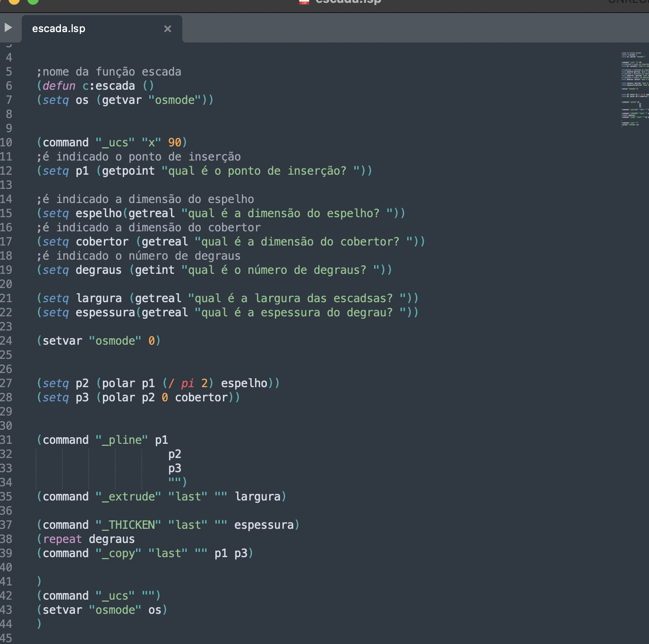
Task: Click line number 10 in gutter
Action: pyautogui.click(x=6, y=143)
